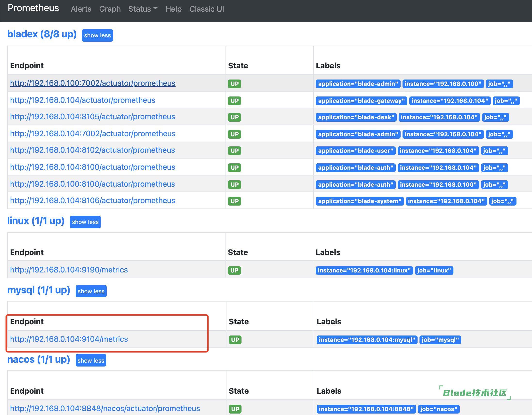Click label application="blade-system"
Image resolution: width=532 pixels, height=415 pixels.
click(x=360, y=201)
